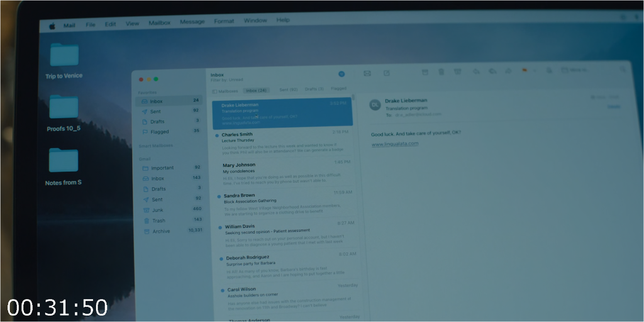Open the Help menu
Screen dimensions: 644x322
coord(283,19)
